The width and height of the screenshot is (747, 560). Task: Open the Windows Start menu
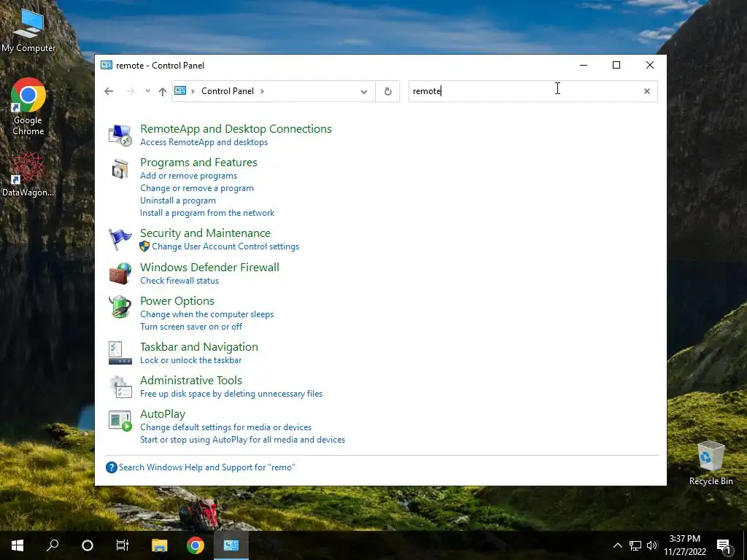click(x=18, y=545)
